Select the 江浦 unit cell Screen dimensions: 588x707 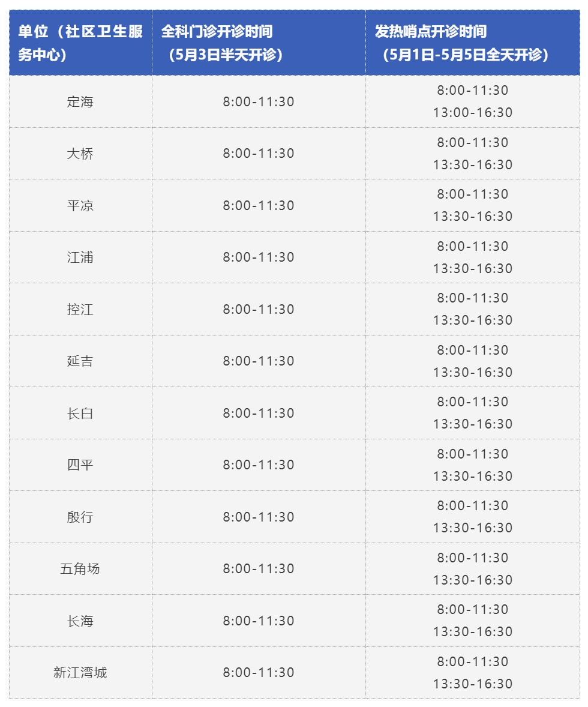pyautogui.click(x=80, y=257)
